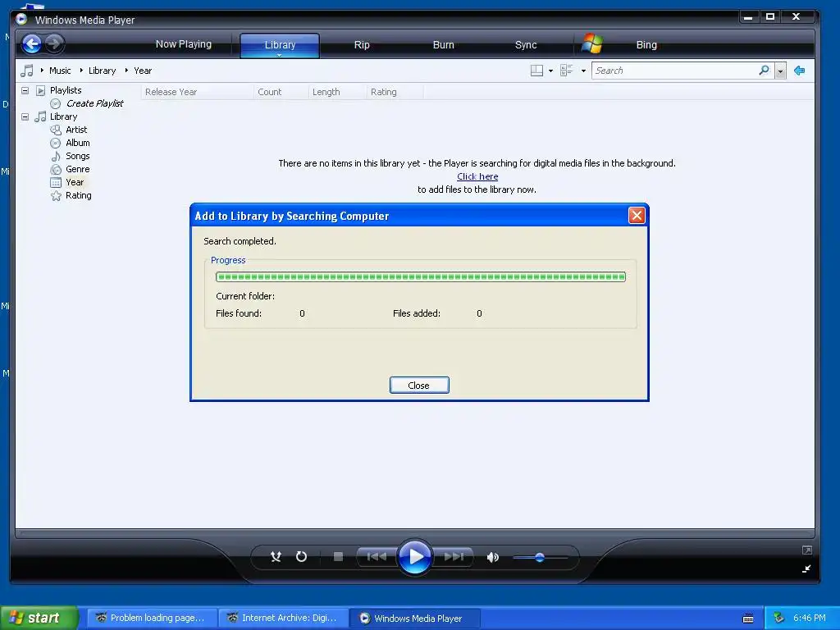Click Library in the breadcrumb
Image resolution: width=840 pixels, height=630 pixels.
(102, 71)
